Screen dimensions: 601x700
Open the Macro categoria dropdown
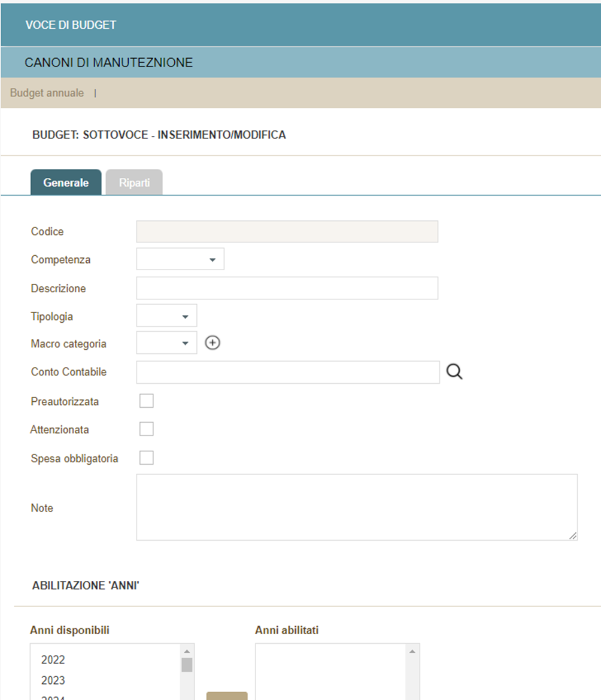pyautogui.click(x=166, y=343)
